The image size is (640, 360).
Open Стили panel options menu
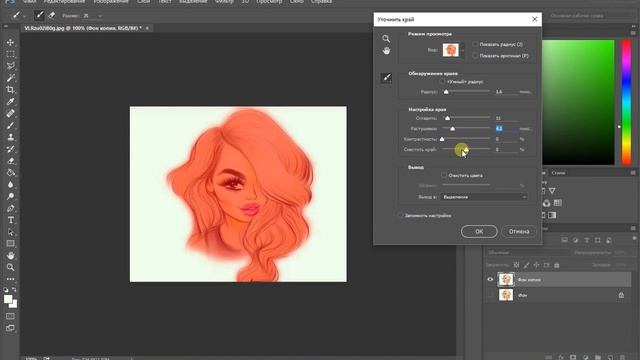633,173
